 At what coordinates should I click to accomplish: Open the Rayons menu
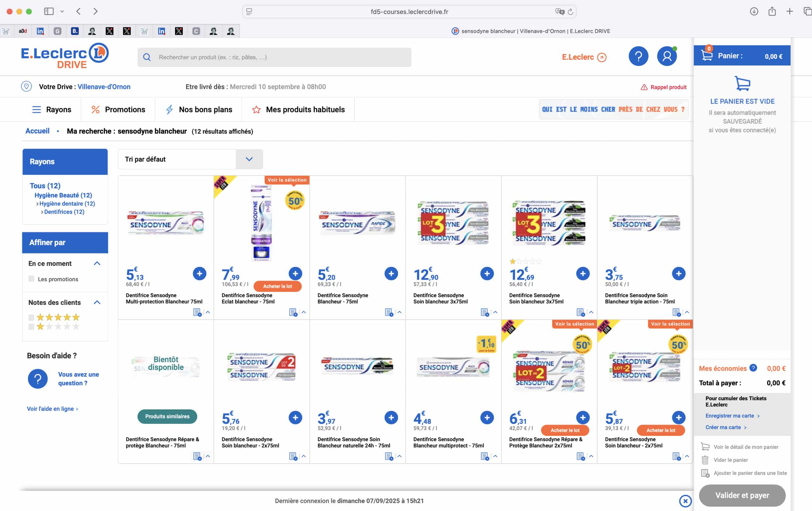coord(52,110)
